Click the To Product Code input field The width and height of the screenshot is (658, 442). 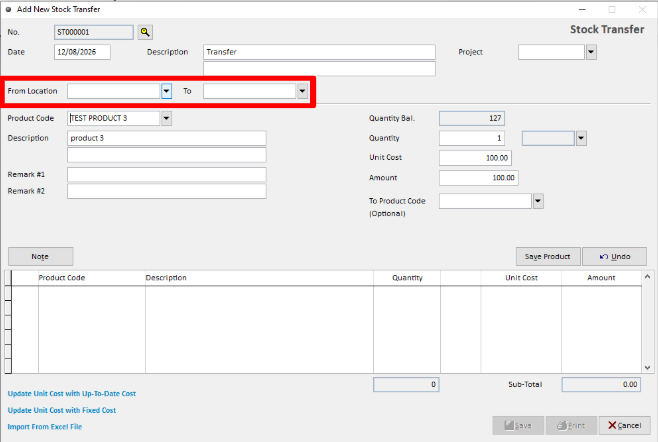pyautogui.click(x=486, y=201)
